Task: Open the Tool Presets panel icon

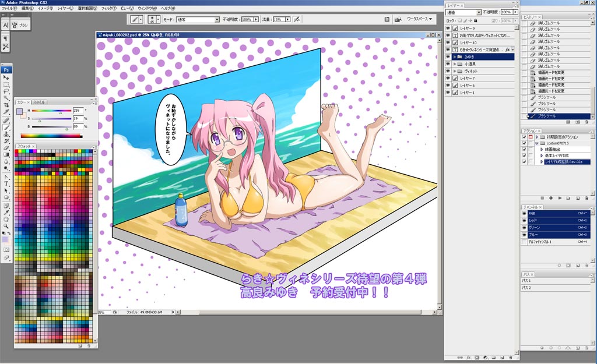Action: tap(5, 47)
